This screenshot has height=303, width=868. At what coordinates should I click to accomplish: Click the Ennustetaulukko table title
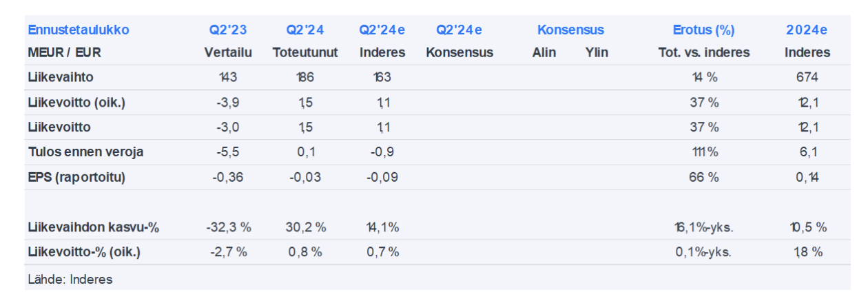(x=79, y=30)
